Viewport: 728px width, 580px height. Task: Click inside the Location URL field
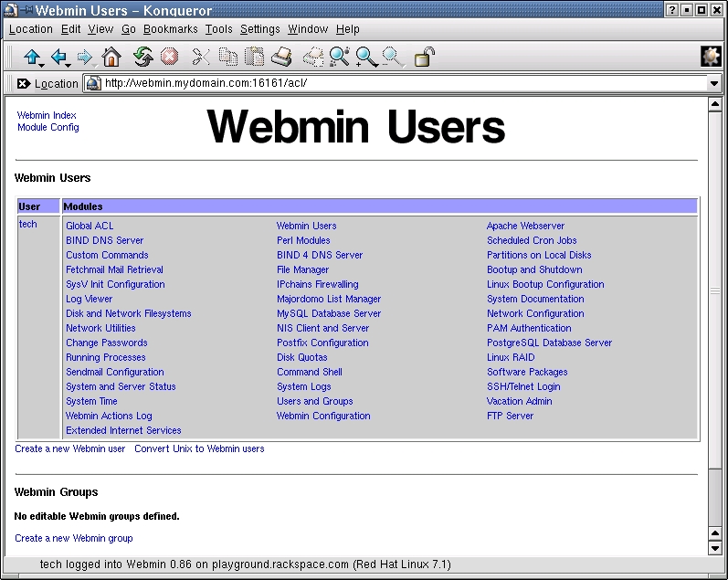click(x=402, y=84)
